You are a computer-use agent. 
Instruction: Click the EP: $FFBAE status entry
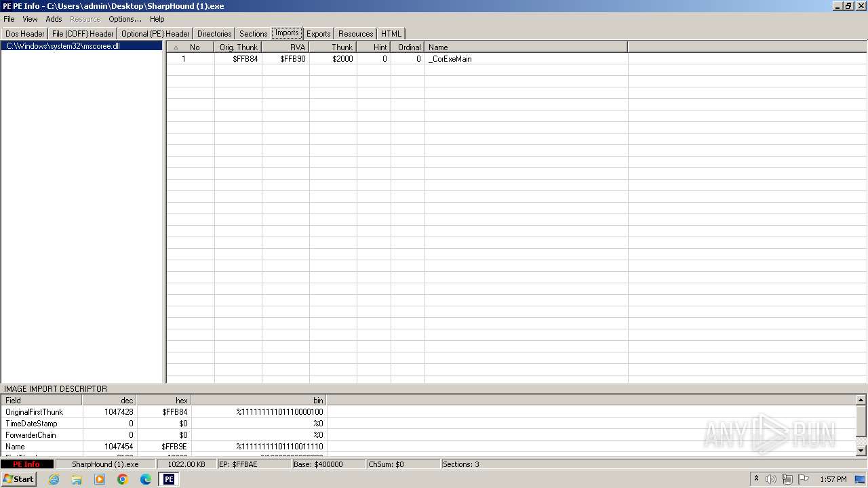click(254, 464)
